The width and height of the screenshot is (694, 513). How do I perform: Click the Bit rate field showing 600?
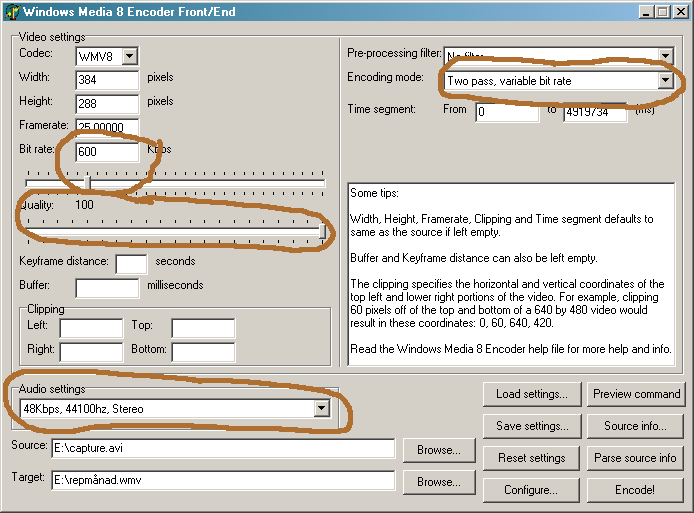click(x=107, y=152)
